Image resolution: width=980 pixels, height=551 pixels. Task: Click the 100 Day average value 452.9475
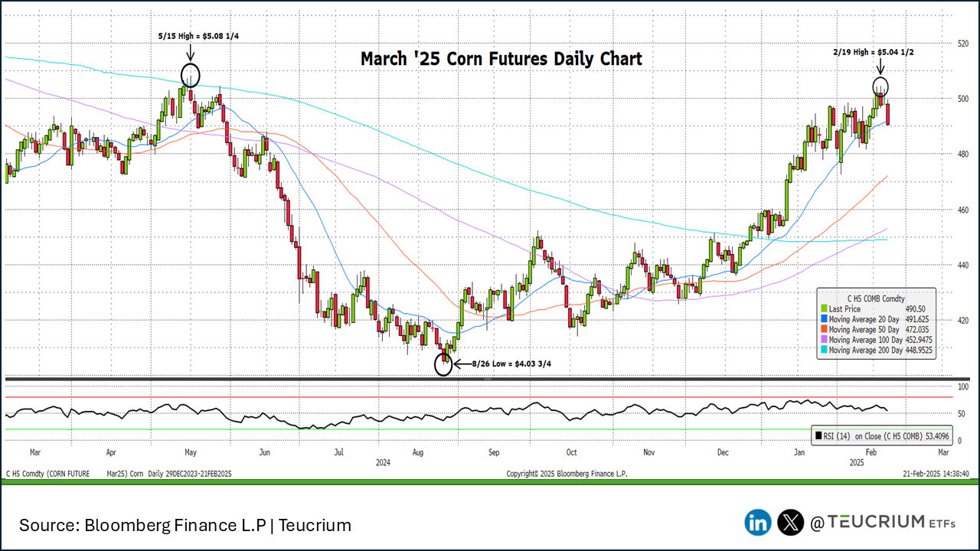920,340
